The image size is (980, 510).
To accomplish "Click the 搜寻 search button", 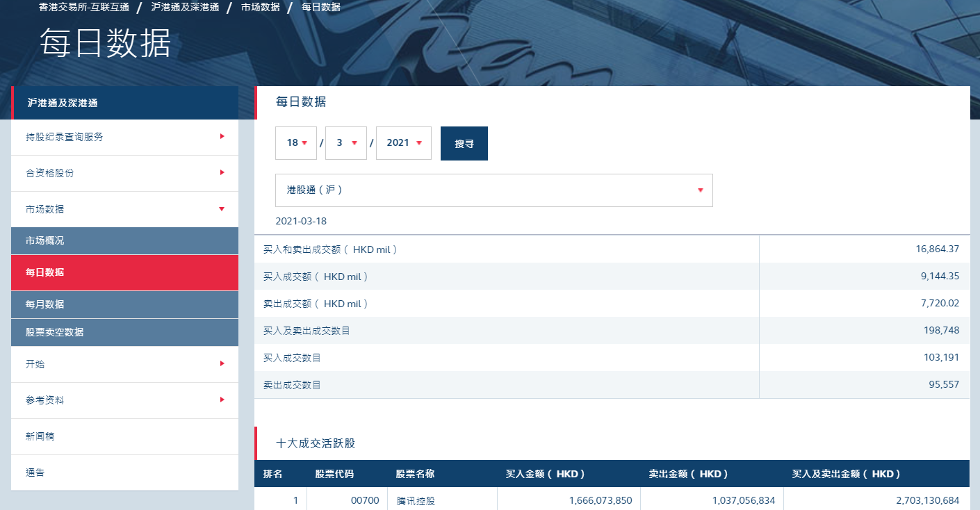I will 464,143.
